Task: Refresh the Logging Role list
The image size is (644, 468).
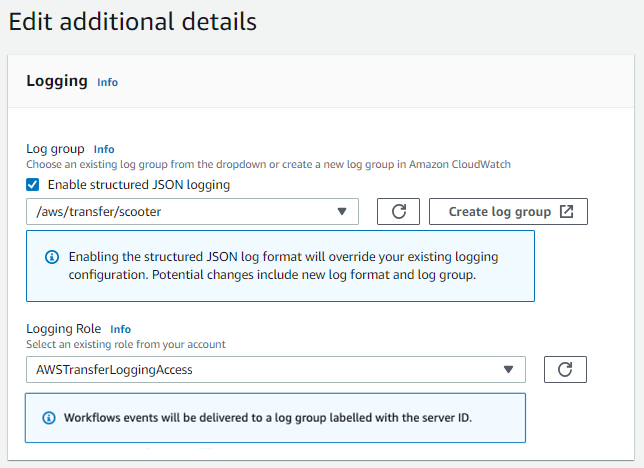Action: click(565, 369)
